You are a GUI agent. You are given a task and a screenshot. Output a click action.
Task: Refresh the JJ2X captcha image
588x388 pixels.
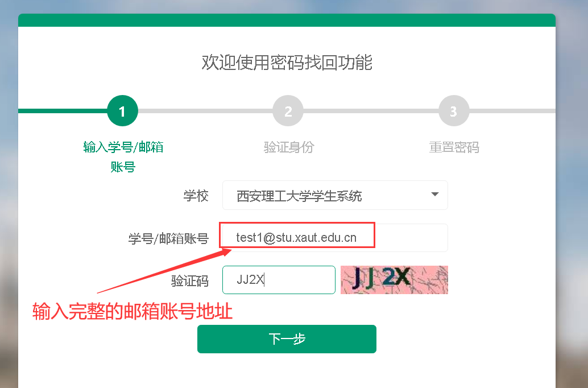pos(394,280)
